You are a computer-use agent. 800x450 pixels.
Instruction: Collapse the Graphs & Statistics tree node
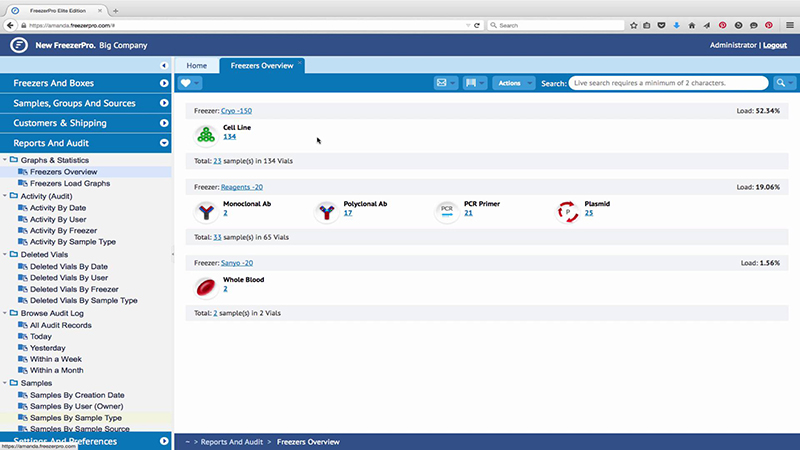[5, 160]
